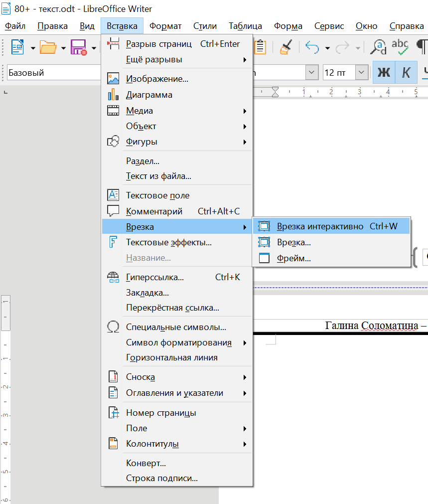Expand Медиа submenu
Viewport: 428px width, 504px height.
click(177, 111)
